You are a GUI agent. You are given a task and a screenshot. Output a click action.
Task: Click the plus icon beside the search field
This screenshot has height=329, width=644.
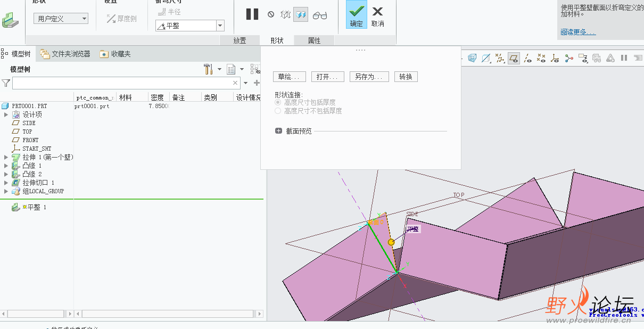[x=257, y=83]
